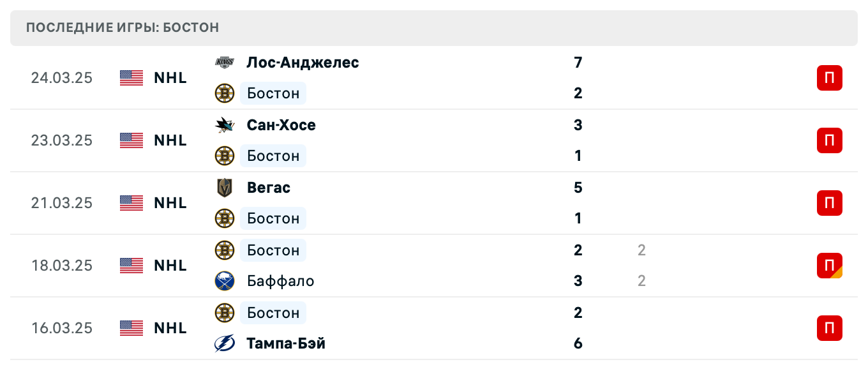868x369 pixels.
Task: Click the Vegas Golden Knights logo
Action: 224,188
